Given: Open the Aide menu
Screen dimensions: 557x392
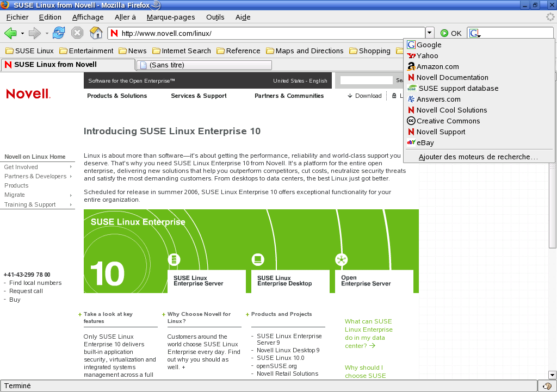Looking at the screenshot, I should coord(243,17).
